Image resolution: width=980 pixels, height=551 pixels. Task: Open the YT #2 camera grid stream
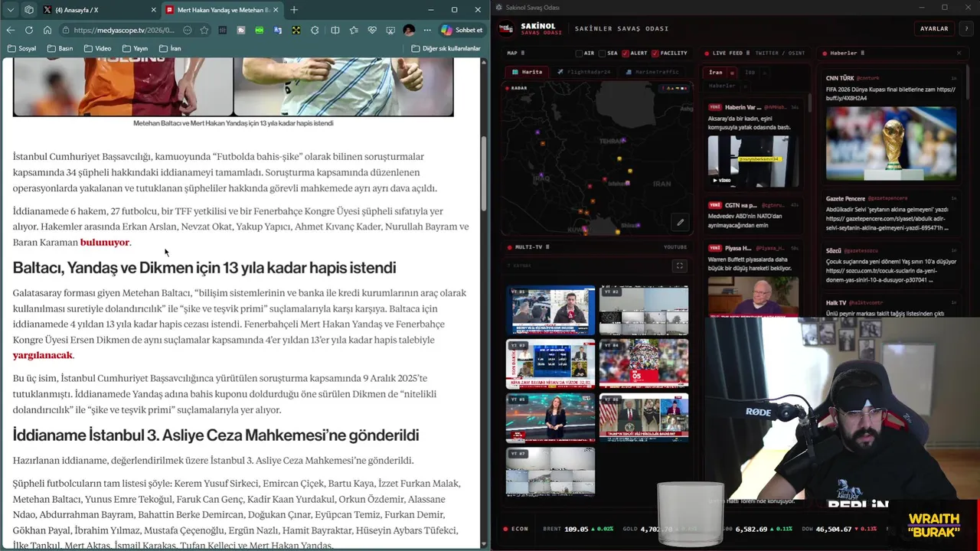644,311
